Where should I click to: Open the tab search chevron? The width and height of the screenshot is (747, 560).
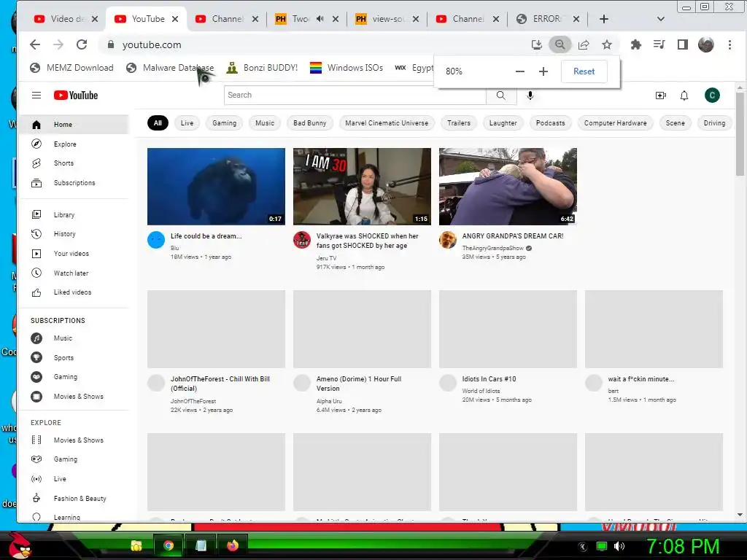tap(660, 19)
